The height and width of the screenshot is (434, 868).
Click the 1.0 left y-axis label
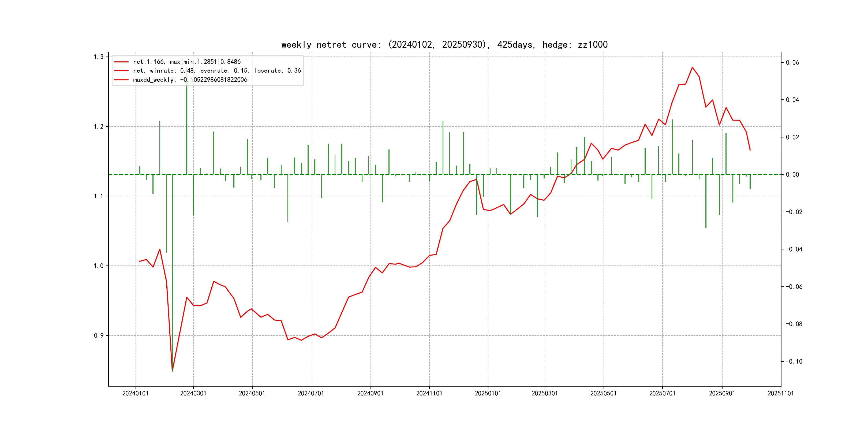coord(99,266)
